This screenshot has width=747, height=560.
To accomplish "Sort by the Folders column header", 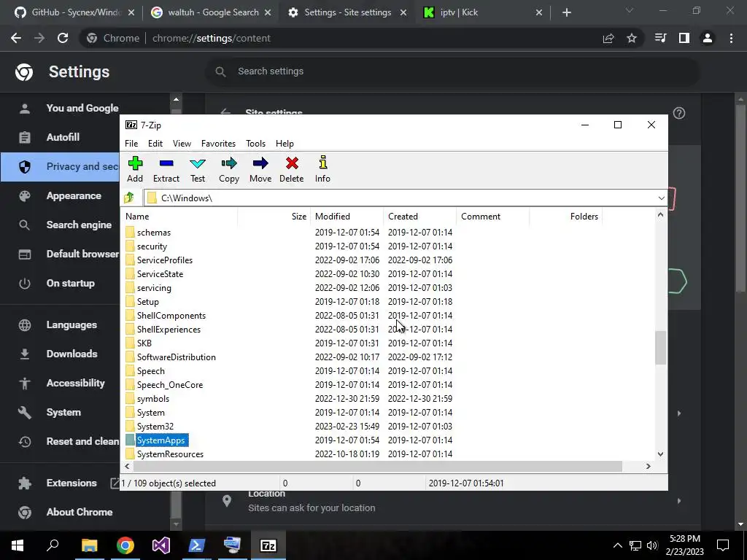I will [x=565, y=216].
